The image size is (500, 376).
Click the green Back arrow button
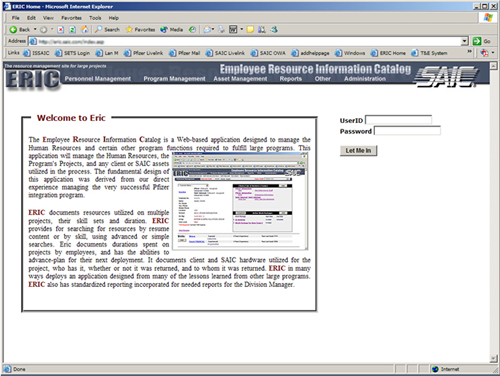click(20, 30)
